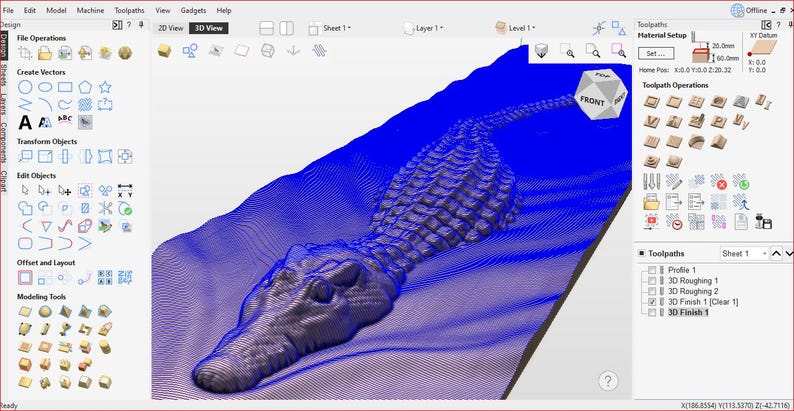Image resolution: width=794 pixels, height=411 pixels.
Task: Open the Help menu
Action: (224, 10)
